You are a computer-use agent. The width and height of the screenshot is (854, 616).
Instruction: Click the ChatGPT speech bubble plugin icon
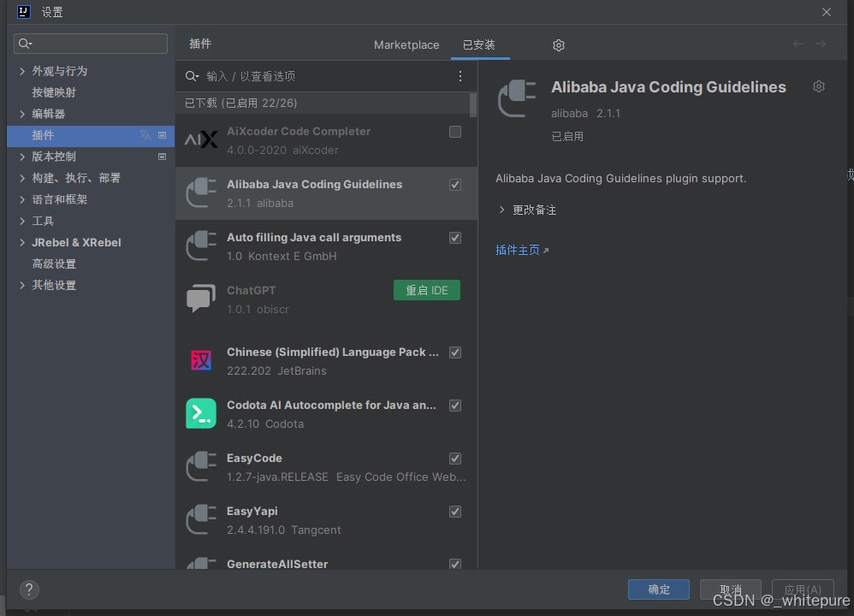tap(201, 299)
